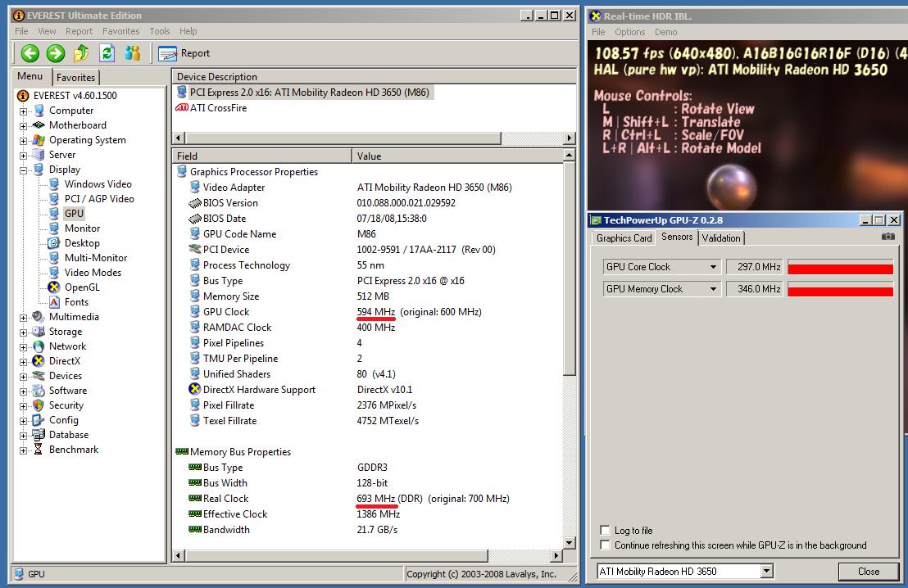Click the '21.7 GB/s' Bandwidth value

coord(377,530)
